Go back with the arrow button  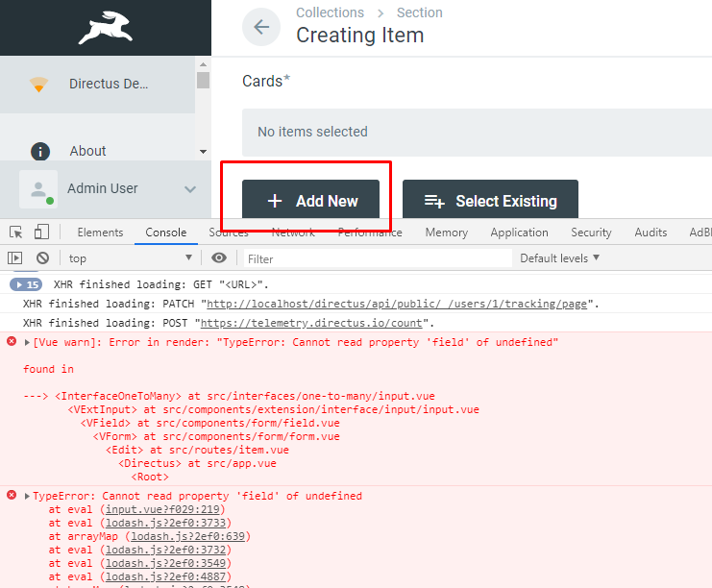coord(261,27)
